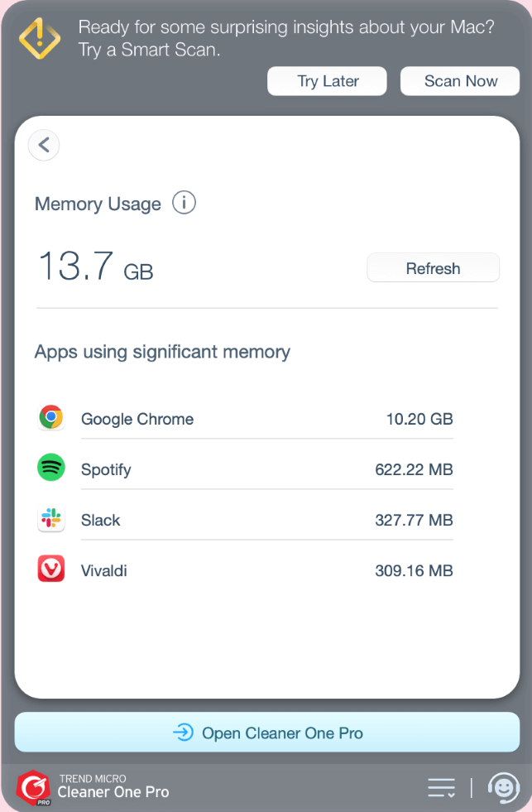
Task: Click the Try Later button
Action: 327,81
